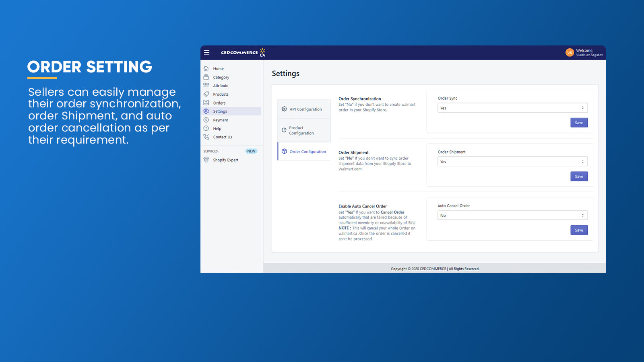Expand the Auto Cancel Order dropdown
The width and height of the screenshot is (644, 362).
click(512, 216)
